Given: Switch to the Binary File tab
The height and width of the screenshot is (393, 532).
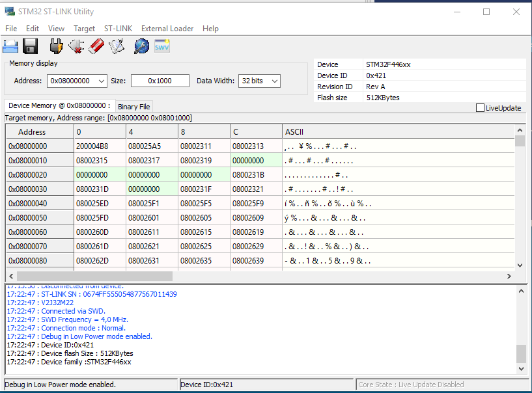Looking at the screenshot, I should (x=133, y=107).
